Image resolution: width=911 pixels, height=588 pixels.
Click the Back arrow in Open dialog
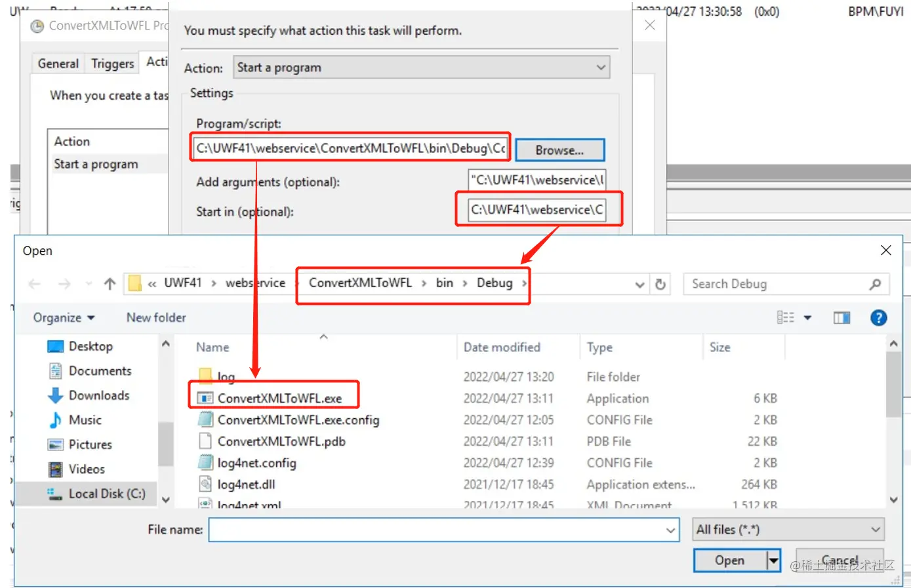pyautogui.click(x=35, y=284)
